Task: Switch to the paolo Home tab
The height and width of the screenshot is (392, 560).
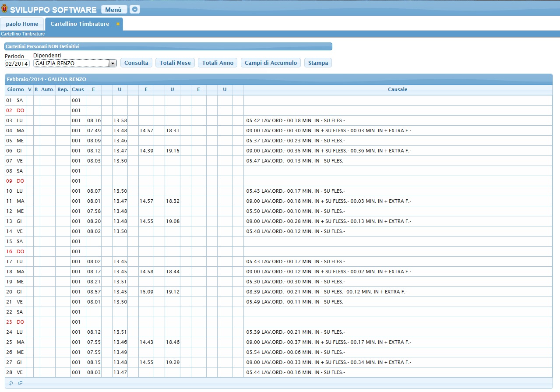Action: [22, 24]
